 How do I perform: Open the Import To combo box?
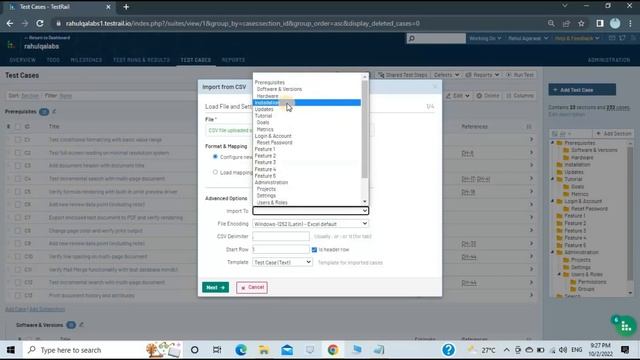[310, 211]
